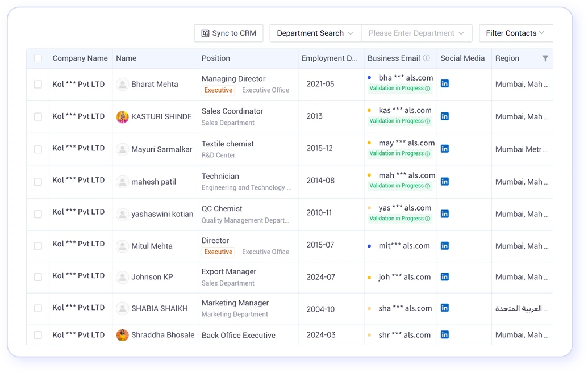Click Executive tag in Mitul Mehta row
The height and width of the screenshot is (373, 588).
[x=218, y=252]
